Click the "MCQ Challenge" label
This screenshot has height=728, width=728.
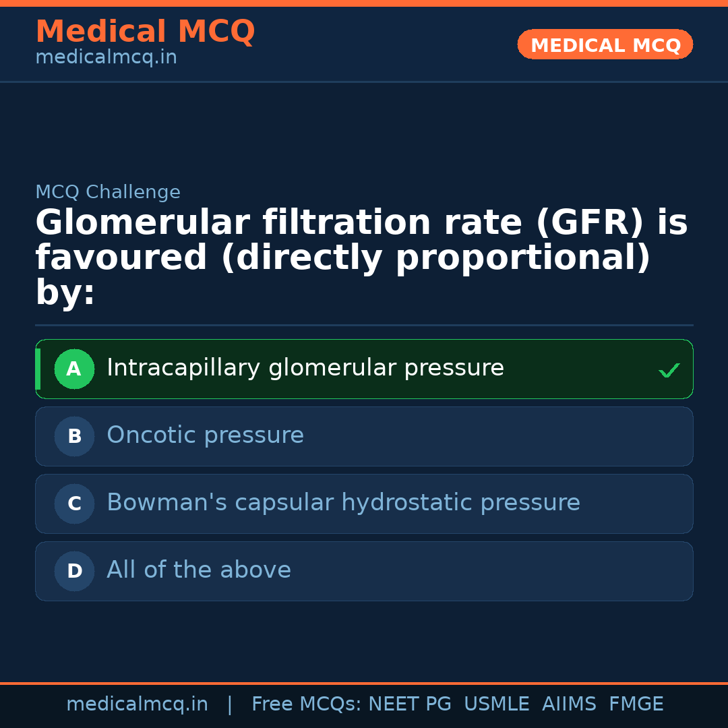(108, 192)
